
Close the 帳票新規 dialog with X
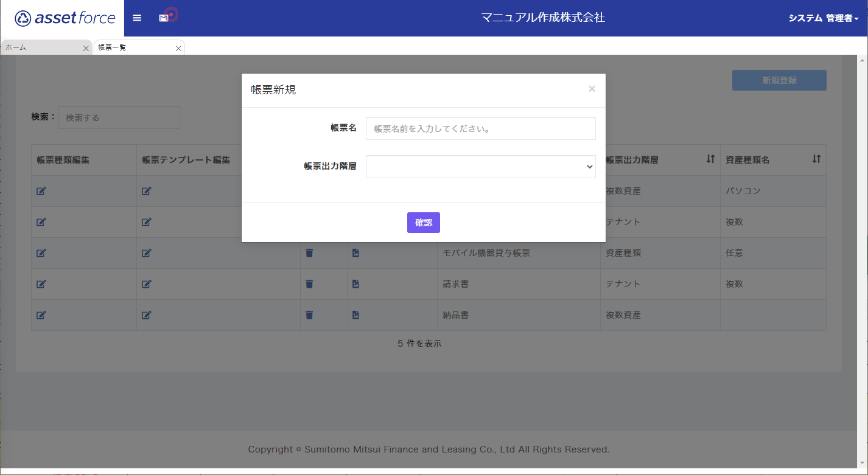point(592,89)
